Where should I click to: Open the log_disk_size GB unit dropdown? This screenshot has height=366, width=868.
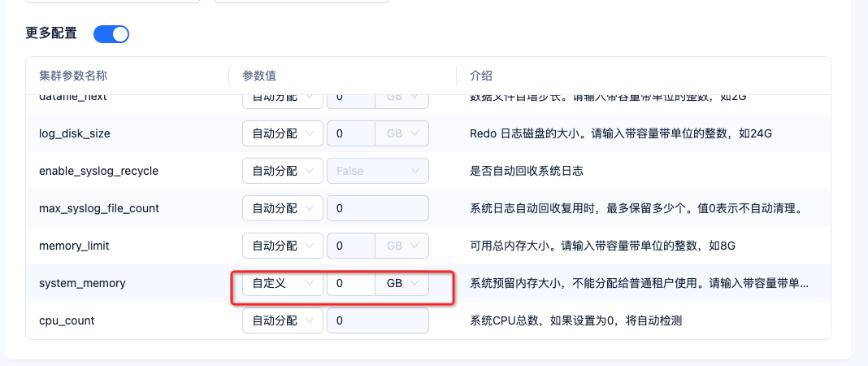[402, 133]
